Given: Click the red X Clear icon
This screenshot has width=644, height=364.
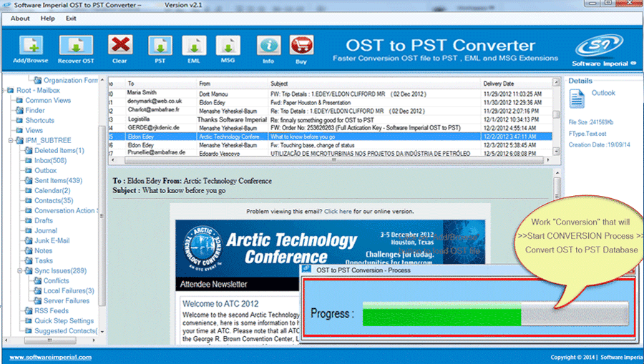Looking at the screenshot, I should [x=120, y=45].
